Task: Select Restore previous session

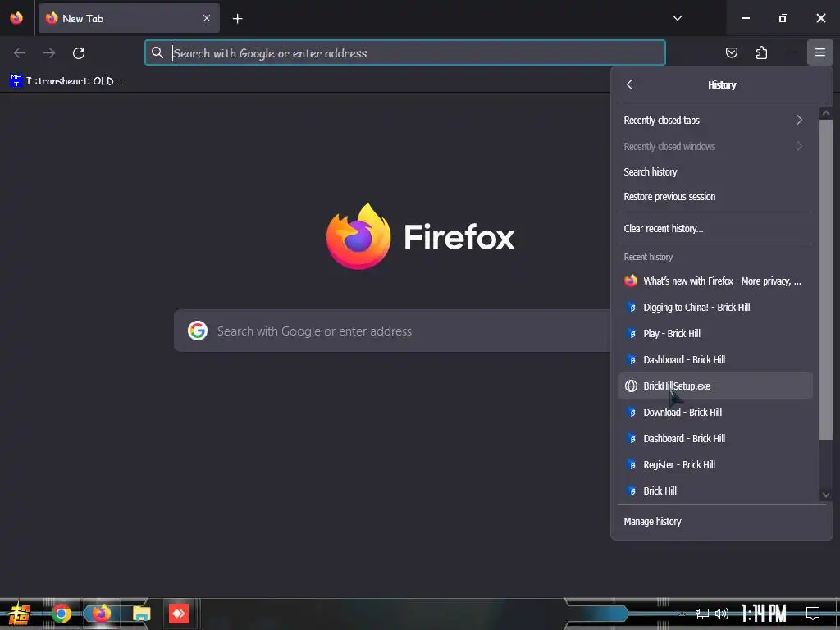Action: pyautogui.click(x=714, y=197)
